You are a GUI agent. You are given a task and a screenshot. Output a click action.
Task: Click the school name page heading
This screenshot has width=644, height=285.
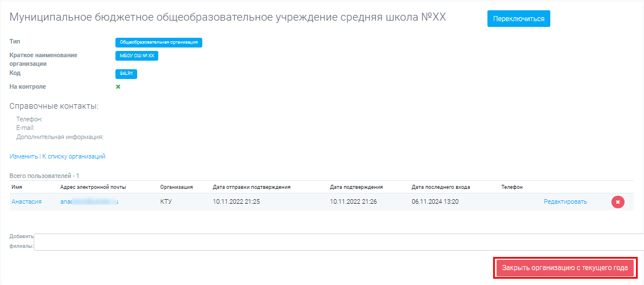coord(227,18)
